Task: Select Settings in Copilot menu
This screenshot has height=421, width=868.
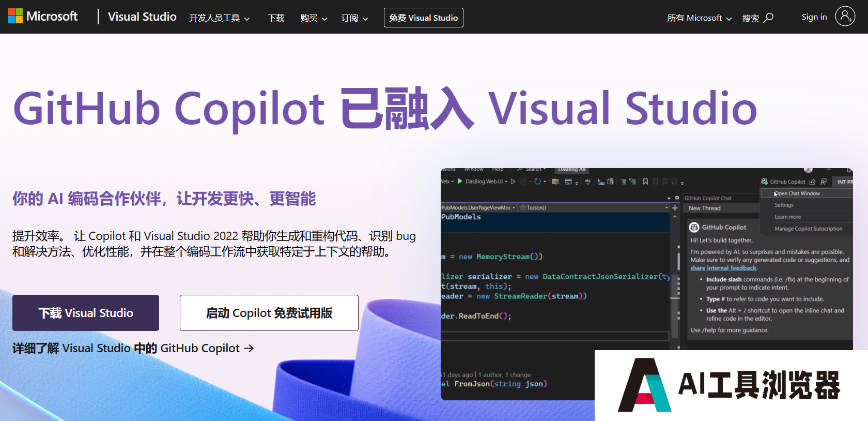Action: click(784, 205)
